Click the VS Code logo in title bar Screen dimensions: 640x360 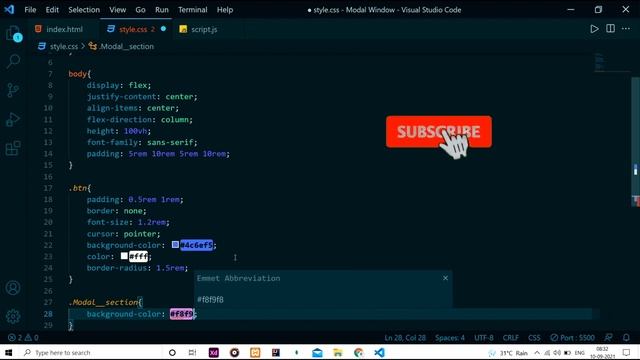click(x=9, y=9)
